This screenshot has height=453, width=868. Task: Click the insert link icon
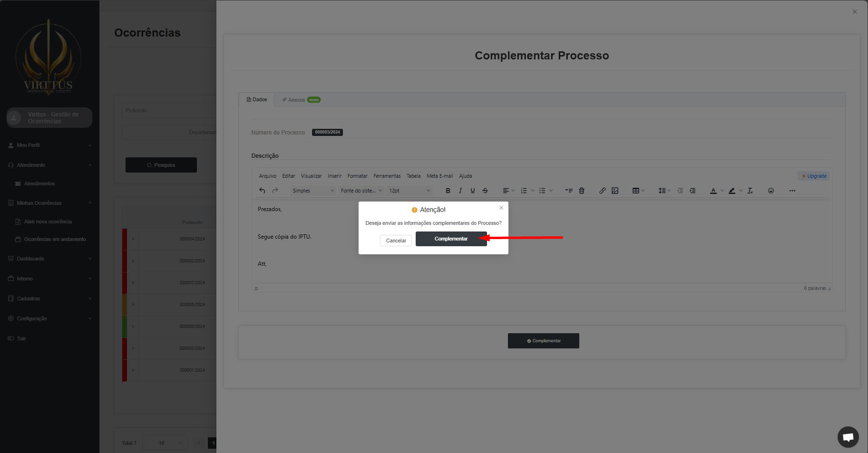pos(602,191)
